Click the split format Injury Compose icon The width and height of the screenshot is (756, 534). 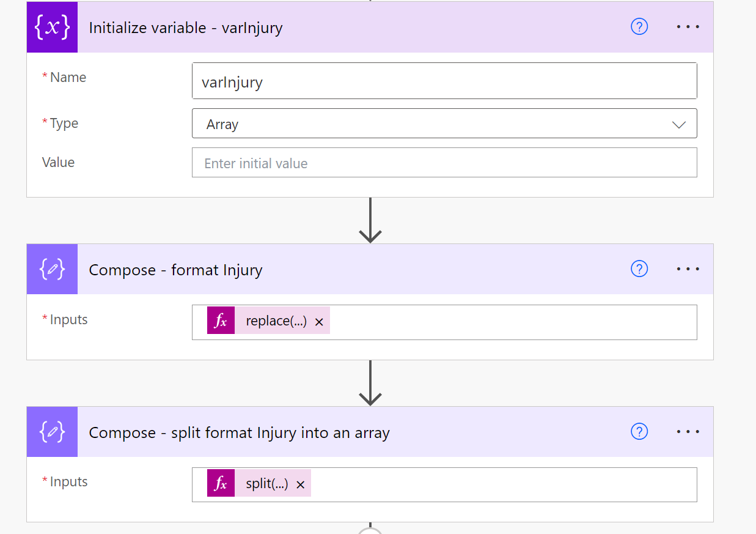tap(52, 432)
